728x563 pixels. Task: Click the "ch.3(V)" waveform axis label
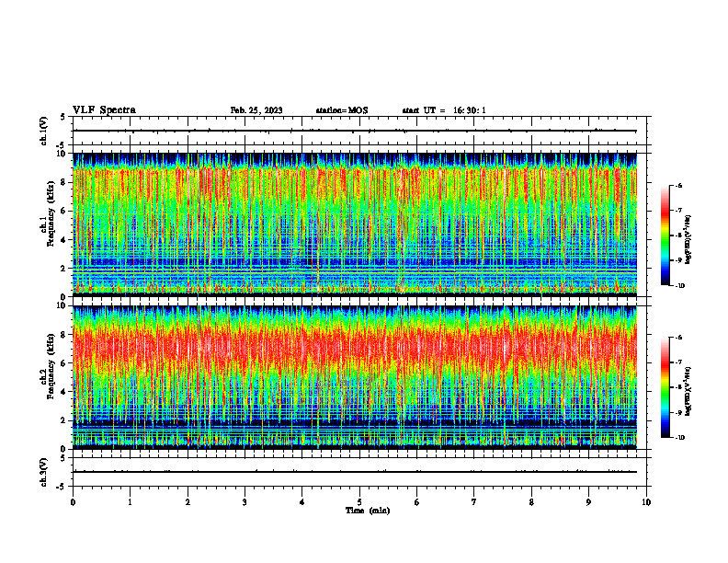[44, 472]
